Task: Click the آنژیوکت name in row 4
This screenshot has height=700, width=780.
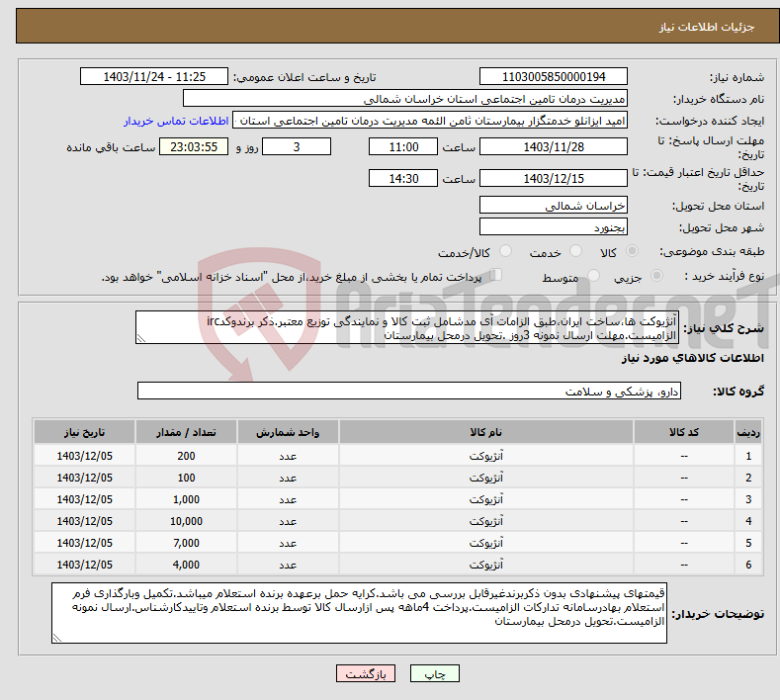Action: (x=486, y=521)
